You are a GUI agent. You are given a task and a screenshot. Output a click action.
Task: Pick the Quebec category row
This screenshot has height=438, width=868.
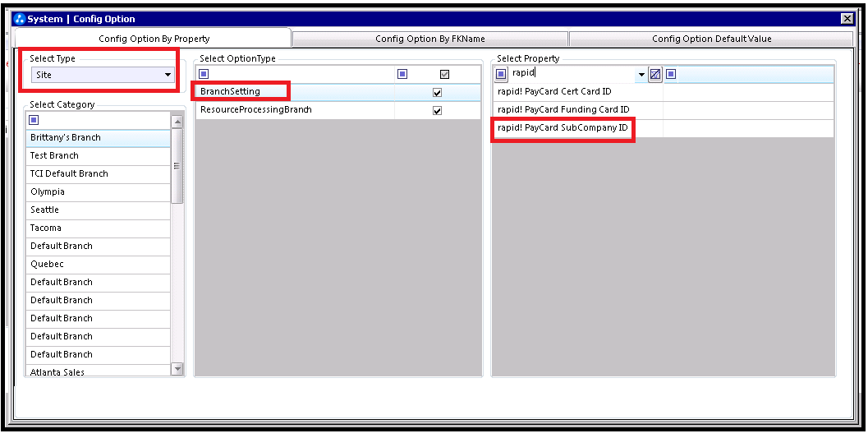[98, 264]
